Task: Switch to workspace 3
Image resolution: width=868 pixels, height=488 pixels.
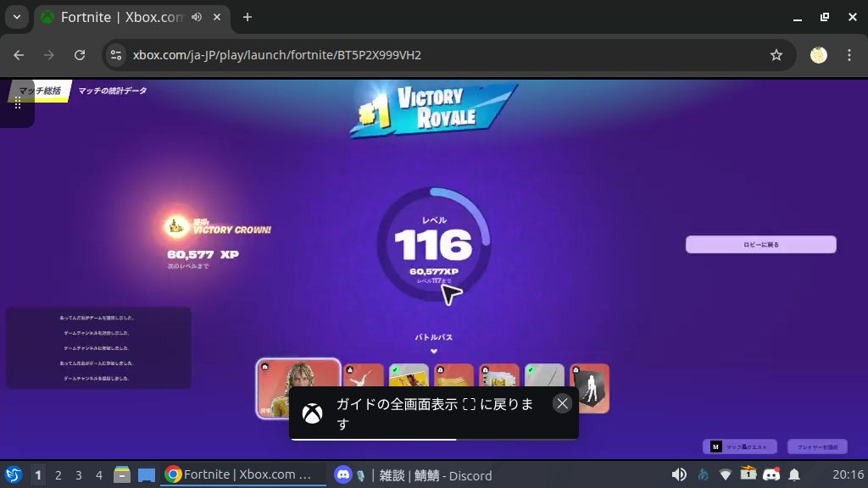Action: (79, 474)
